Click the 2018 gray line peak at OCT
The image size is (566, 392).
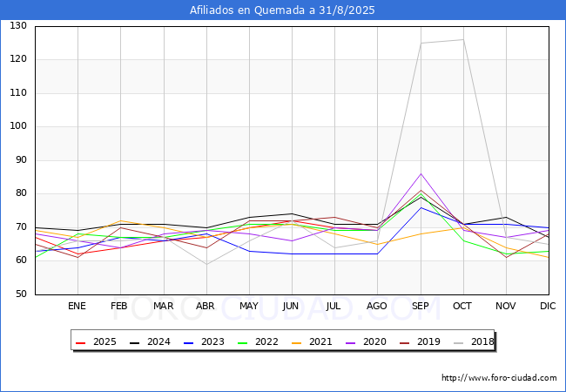coord(463,40)
